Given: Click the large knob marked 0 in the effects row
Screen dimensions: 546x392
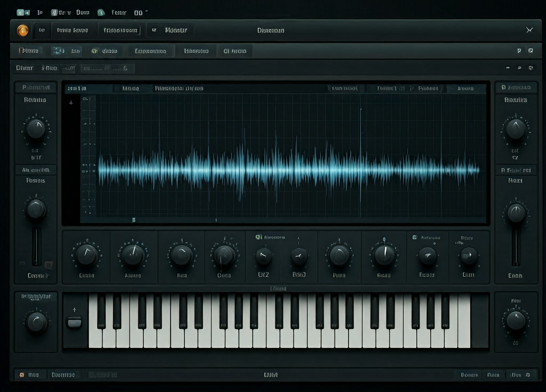Looking at the screenshot, I should click(x=384, y=255).
